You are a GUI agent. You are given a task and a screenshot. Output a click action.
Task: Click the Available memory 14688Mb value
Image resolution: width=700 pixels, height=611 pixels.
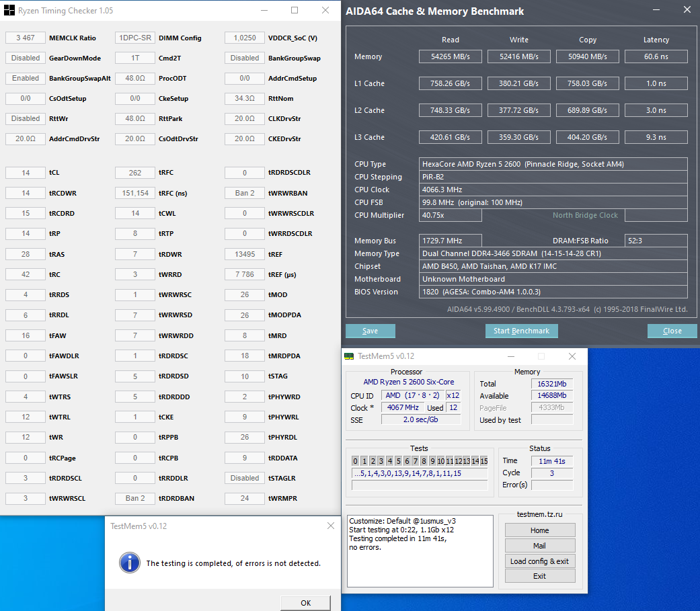coord(552,395)
